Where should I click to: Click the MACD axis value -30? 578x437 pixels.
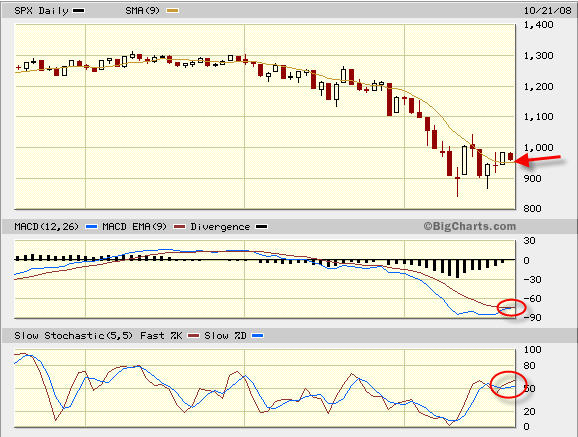(x=533, y=280)
